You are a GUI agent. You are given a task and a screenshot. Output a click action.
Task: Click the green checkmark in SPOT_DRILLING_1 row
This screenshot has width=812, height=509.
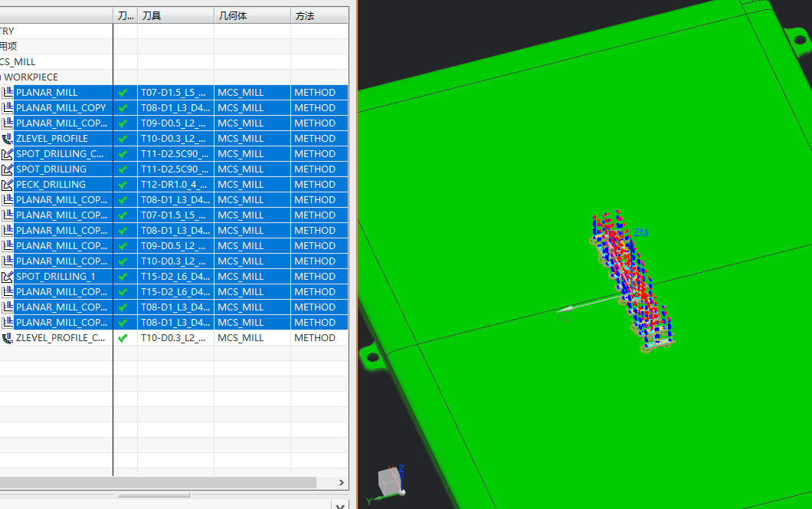point(123,277)
